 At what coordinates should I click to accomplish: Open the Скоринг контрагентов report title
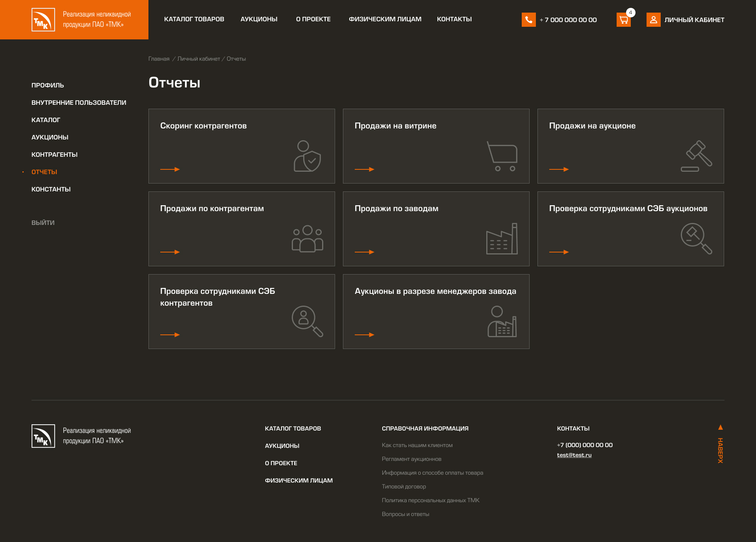pyautogui.click(x=204, y=126)
